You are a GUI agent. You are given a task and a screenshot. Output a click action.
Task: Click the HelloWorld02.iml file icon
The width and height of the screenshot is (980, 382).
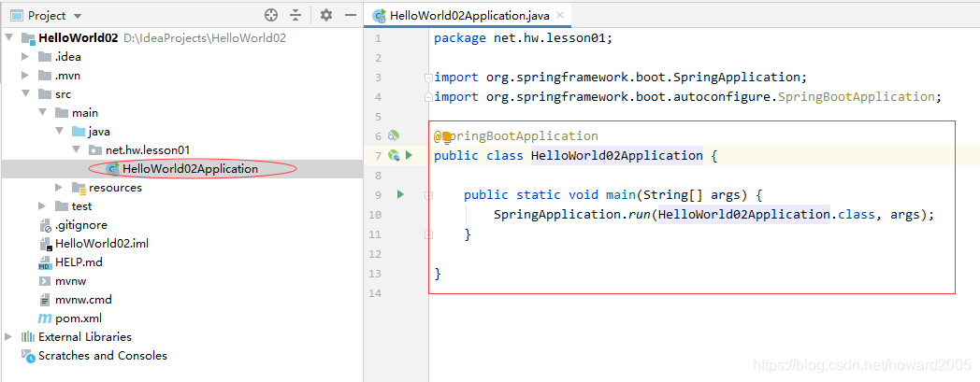click(45, 244)
